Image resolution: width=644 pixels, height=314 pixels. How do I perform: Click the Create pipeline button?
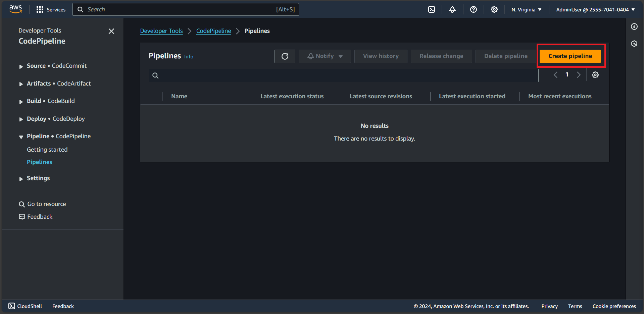[x=570, y=56]
